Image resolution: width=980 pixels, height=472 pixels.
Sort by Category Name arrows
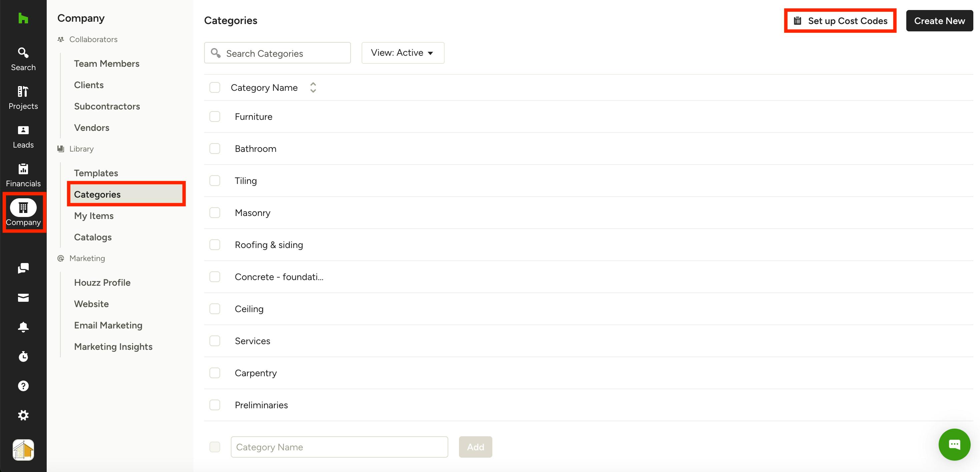313,87
